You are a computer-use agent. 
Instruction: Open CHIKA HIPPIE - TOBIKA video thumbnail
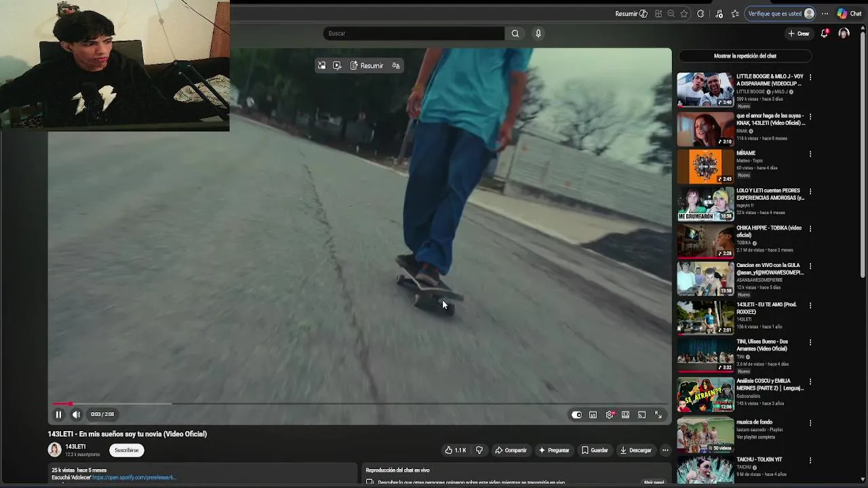[705, 241]
